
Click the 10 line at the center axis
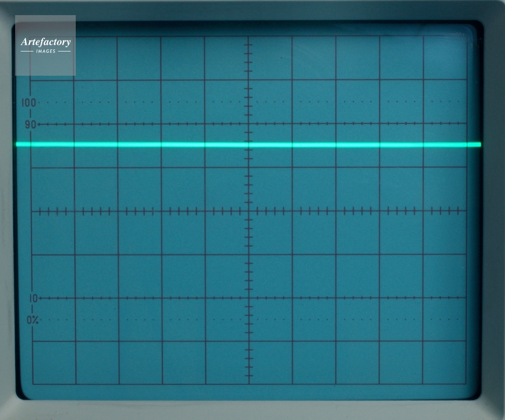(248, 298)
